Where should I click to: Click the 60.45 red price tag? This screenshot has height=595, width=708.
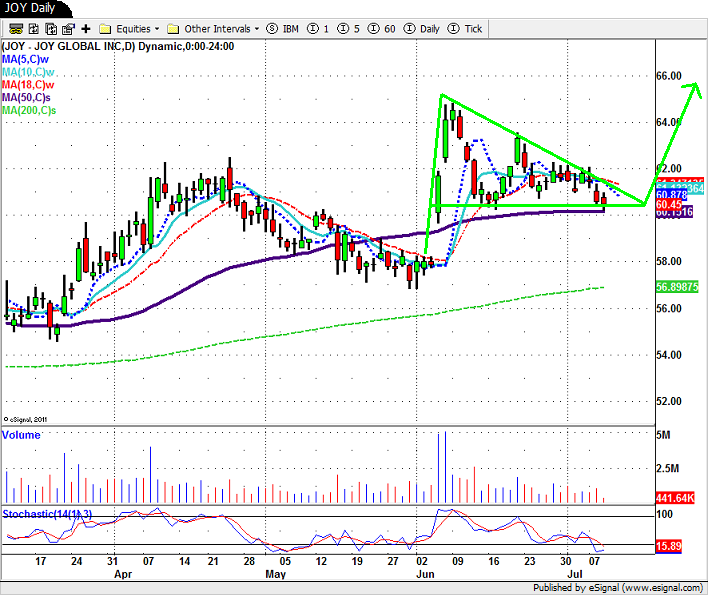click(669, 205)
